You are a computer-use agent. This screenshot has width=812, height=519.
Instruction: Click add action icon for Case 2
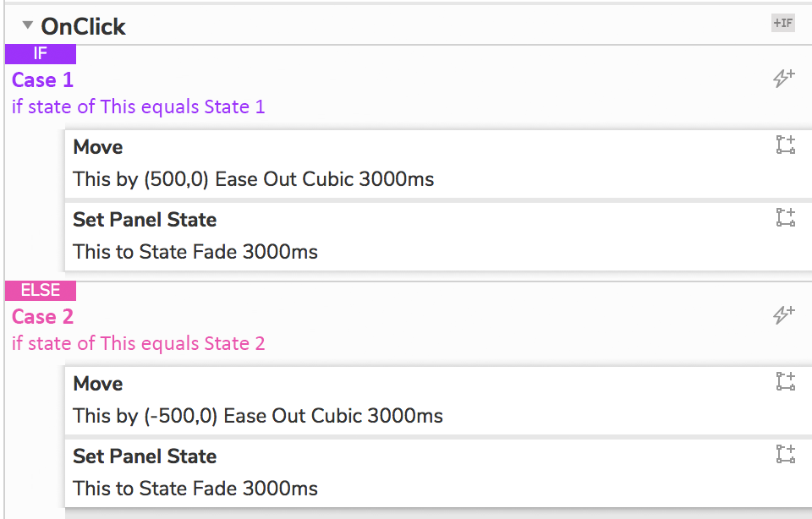coord(784,315)
